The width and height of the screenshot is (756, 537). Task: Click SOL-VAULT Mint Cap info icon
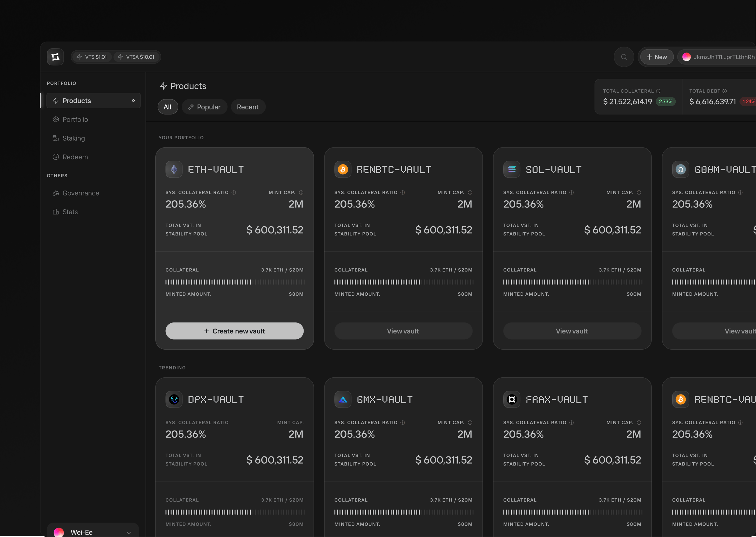639,192
